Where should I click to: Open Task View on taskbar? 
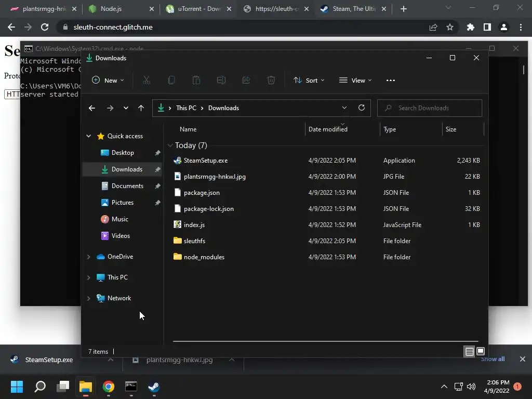[x=63, y=387]
